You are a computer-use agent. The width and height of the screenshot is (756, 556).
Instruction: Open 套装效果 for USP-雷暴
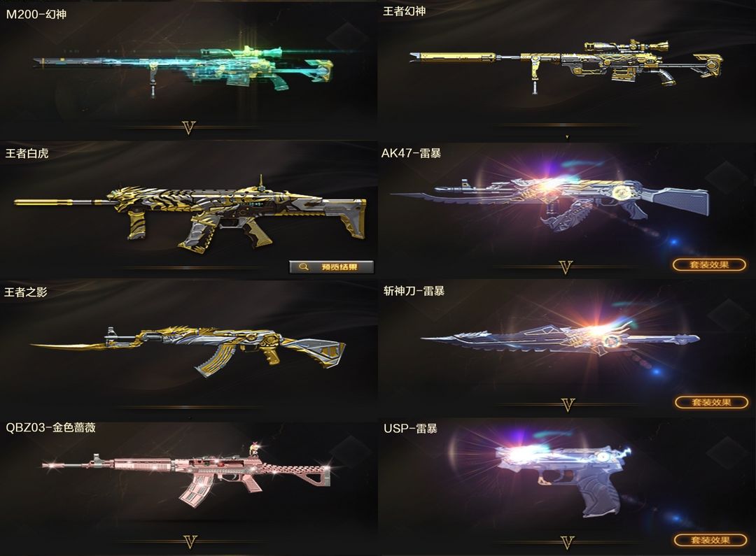(x=710, y=540)
